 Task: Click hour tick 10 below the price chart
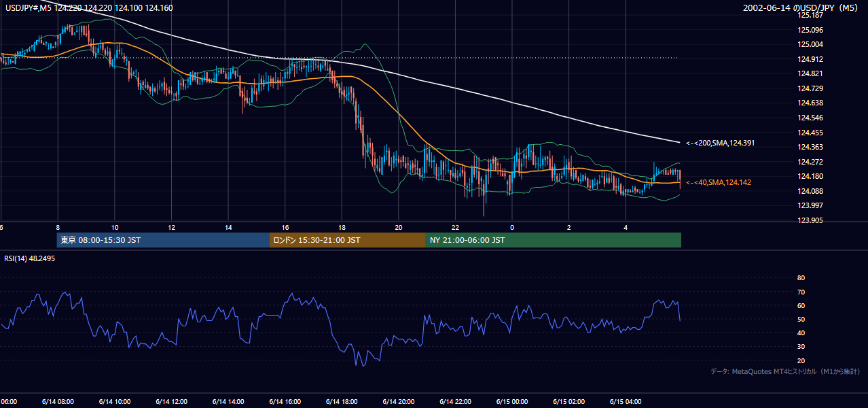tap(115, 227)
